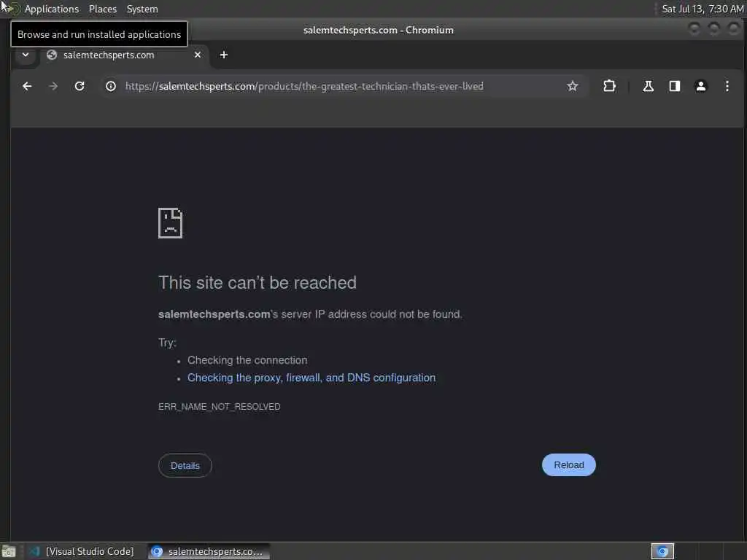
Task: Open the Extensions puzzle icon
Action: (x=609, y=86)
